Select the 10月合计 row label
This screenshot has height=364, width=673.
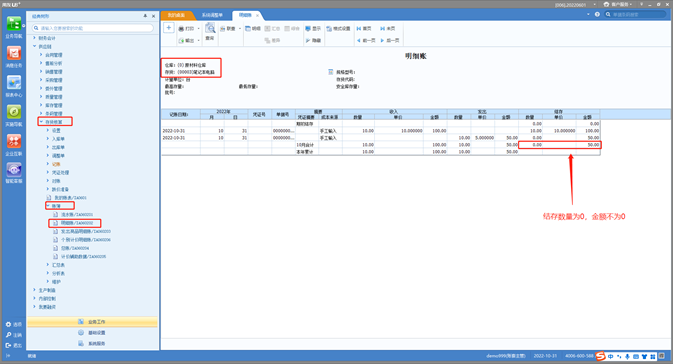[x=305, y=145]
